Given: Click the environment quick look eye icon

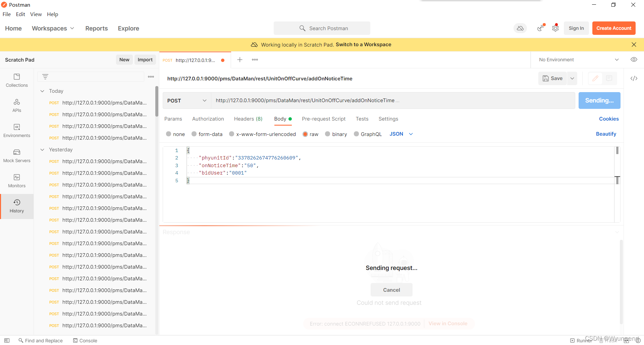Looking at the screenshot, I should (634, 60).
